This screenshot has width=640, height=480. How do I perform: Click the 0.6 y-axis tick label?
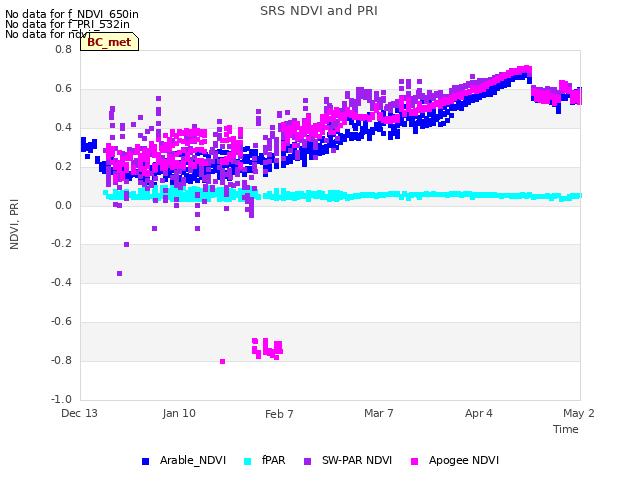64,89
